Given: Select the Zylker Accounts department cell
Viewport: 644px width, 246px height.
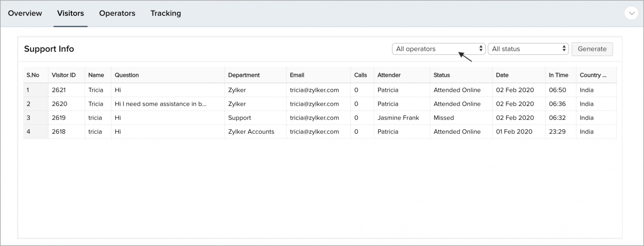Looking at the screenshot, I should click(x=251, y=132).
